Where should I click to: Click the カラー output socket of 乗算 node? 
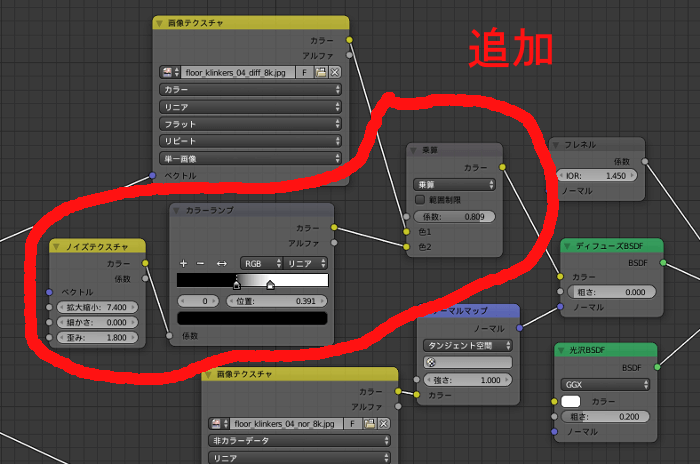coord(503,167)
